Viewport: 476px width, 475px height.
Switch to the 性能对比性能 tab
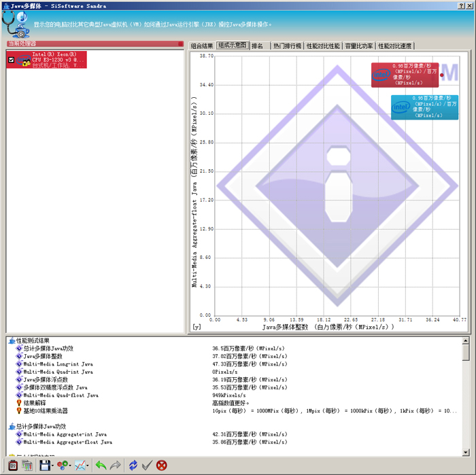point(323,46)
